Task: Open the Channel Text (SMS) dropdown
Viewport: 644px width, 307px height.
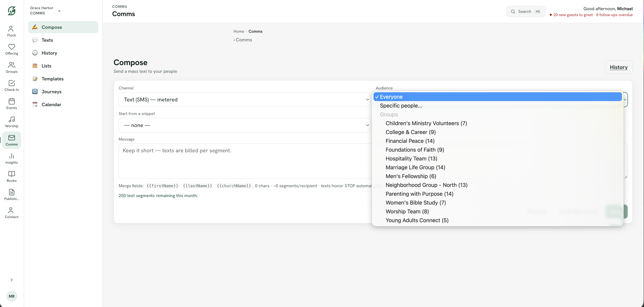Action: [x=244, y=100]
